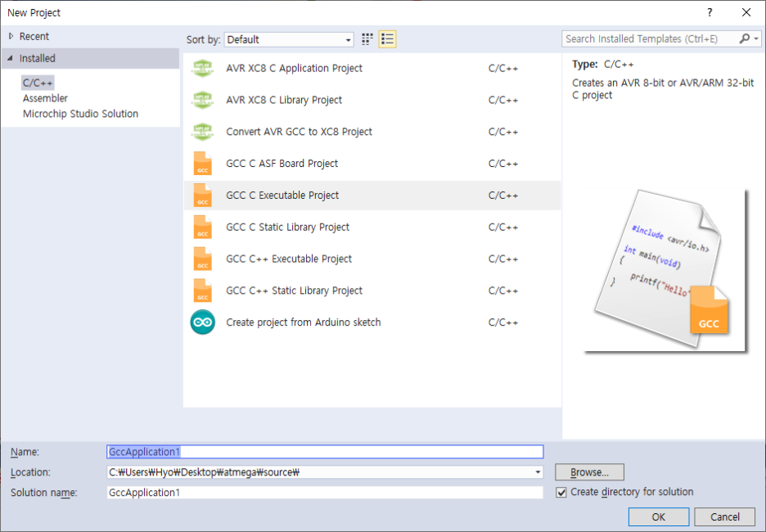Click the search magnifier icon
Image resolution: width=766 pixels, height=532 pixels.
744,38
